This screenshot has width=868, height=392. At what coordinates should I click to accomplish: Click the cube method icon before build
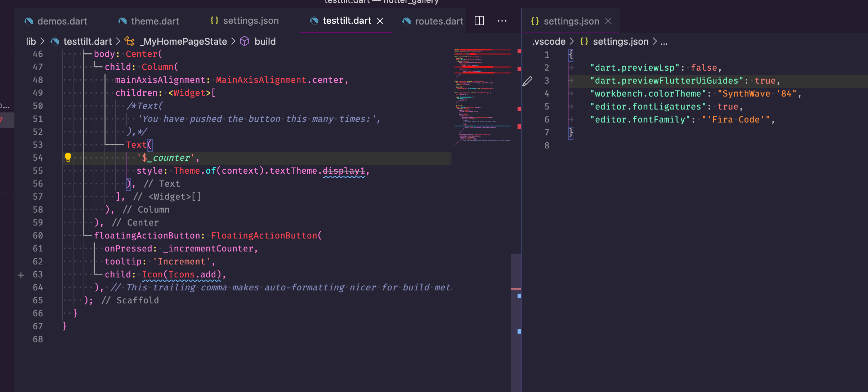[245, 41]
